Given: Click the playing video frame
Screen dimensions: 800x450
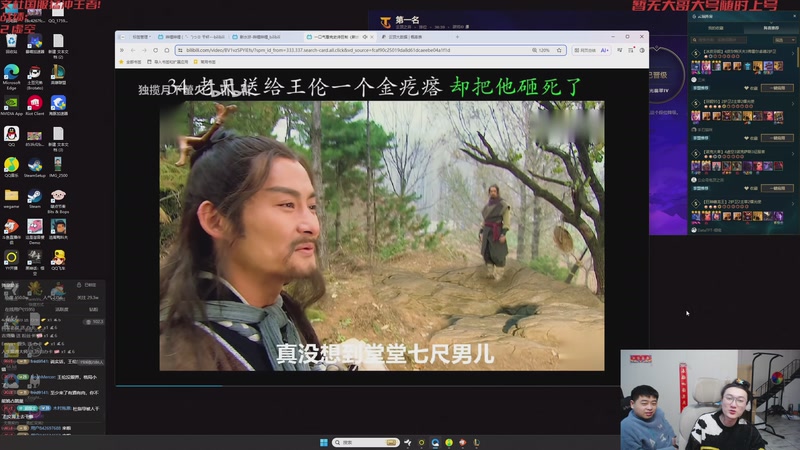Looking at the screenshot, I should click(382, 236).
